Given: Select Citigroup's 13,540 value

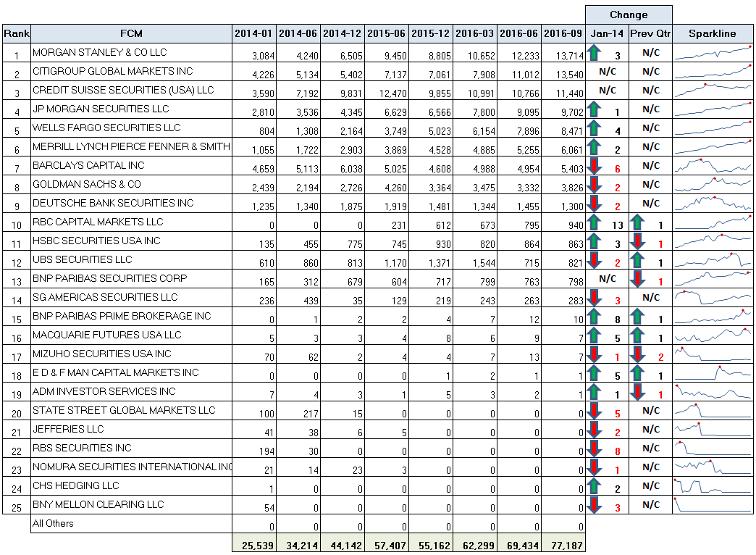Looking at the screenshot, I should coord(563,72).
